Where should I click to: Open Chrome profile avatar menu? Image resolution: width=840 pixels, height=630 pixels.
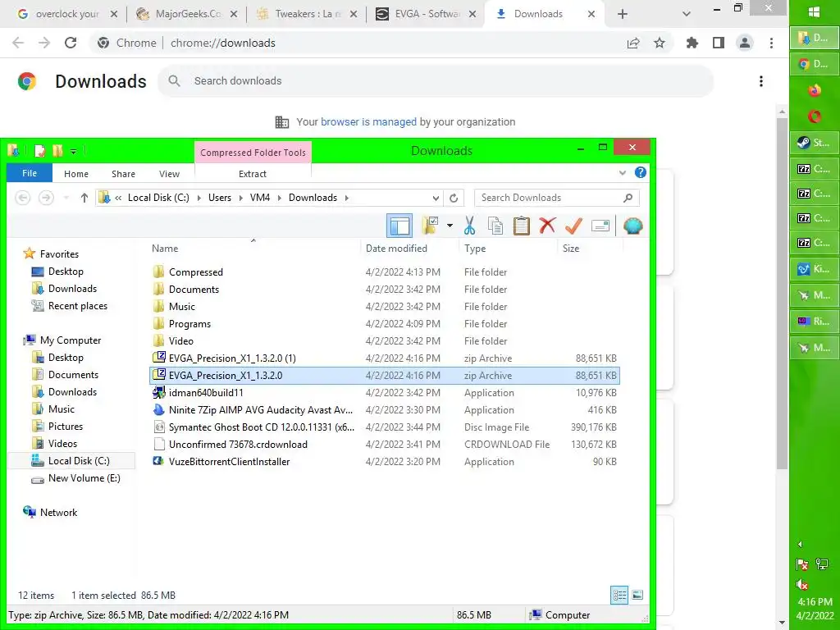[745, 43]
